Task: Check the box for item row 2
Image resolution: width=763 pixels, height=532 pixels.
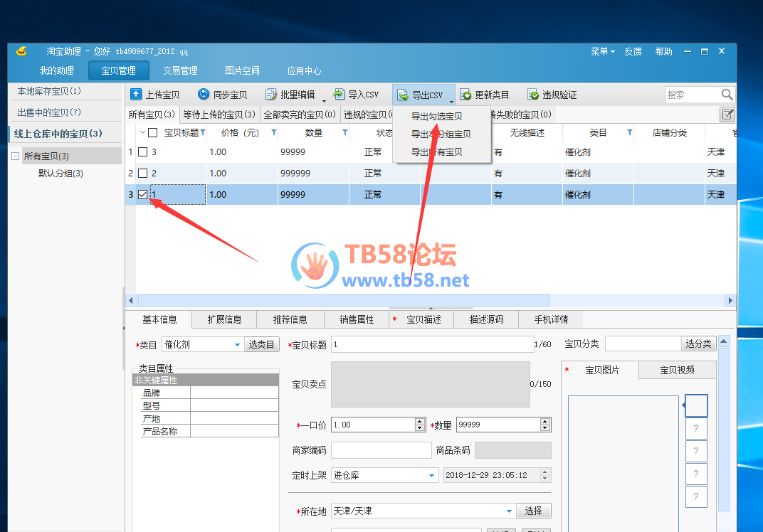Action: pyautogui.click(x=142, y=173)
